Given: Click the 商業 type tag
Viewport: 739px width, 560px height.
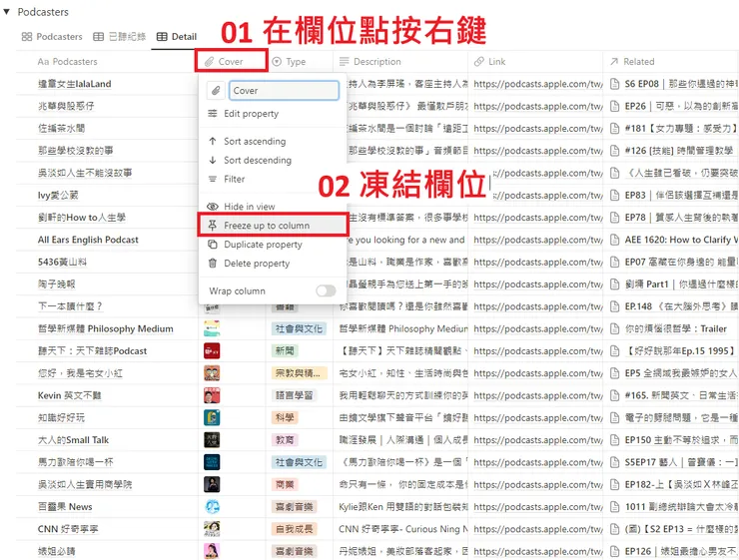Looking at the screenshot, I should pos(285,485).
